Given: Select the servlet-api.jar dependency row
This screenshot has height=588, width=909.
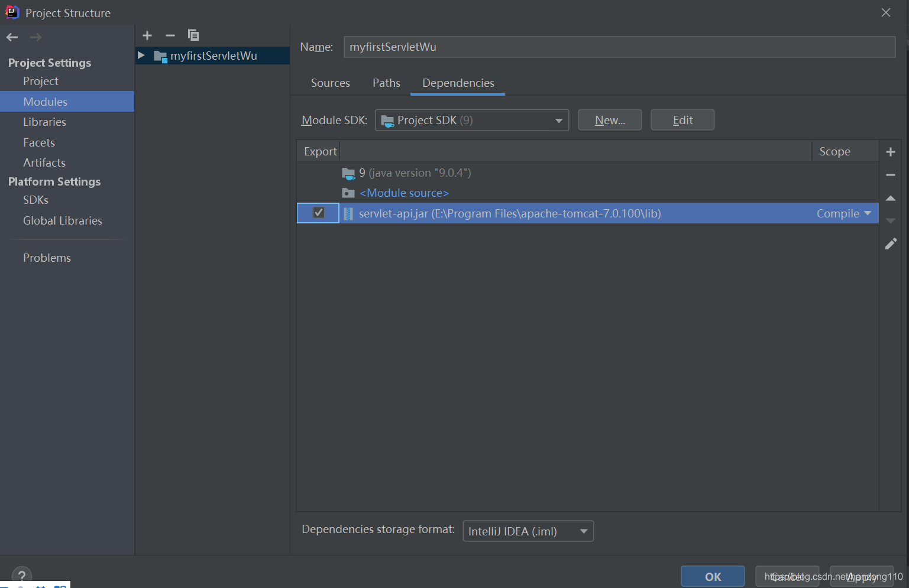Looking at the screenshot, I should click(x=588, y=213).
